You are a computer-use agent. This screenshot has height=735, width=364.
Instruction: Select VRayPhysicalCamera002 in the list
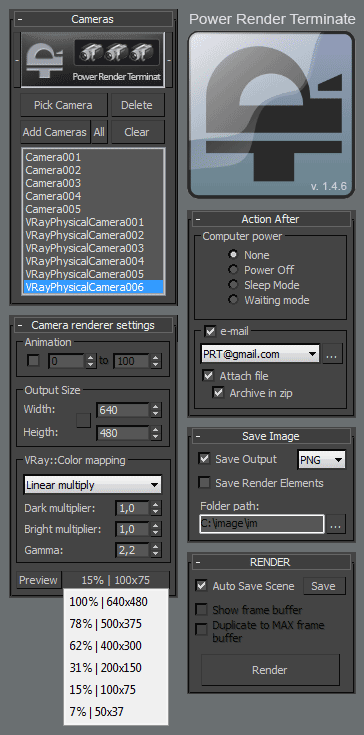(93, 235)
